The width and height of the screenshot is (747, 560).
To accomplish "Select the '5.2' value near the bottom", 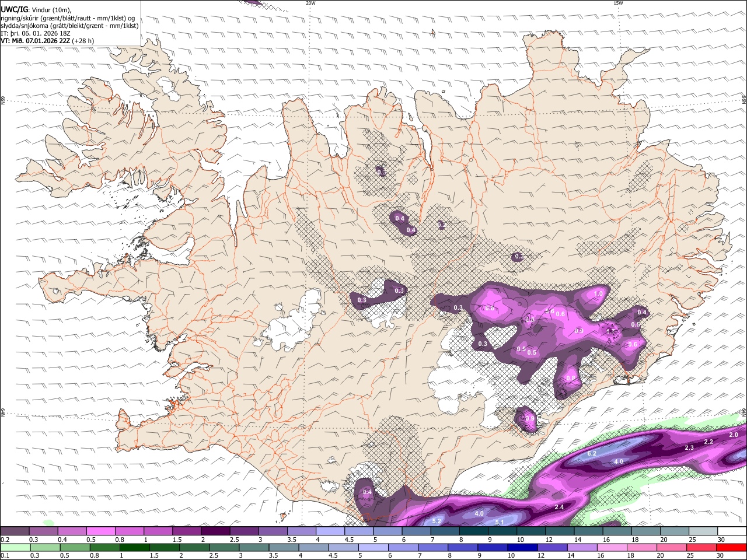I will 437,520.
